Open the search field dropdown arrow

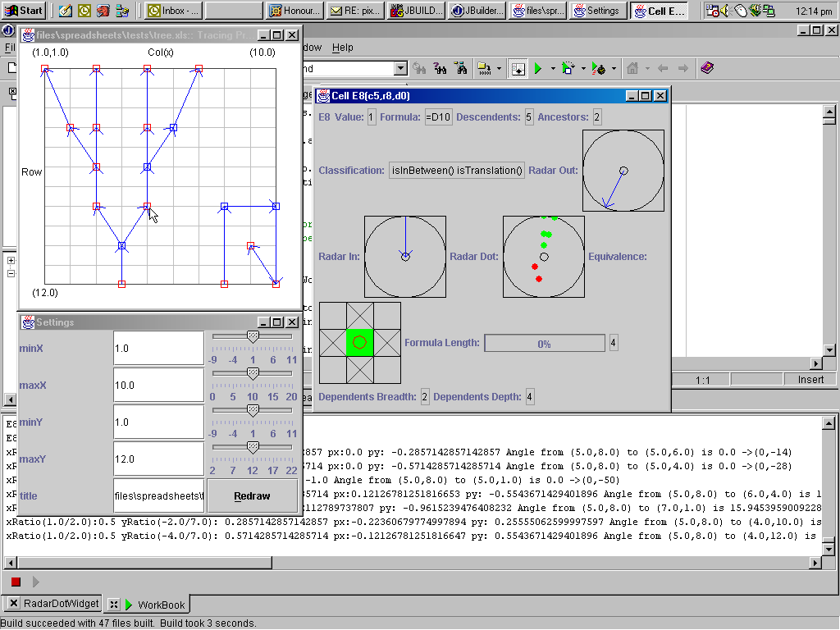400,69
